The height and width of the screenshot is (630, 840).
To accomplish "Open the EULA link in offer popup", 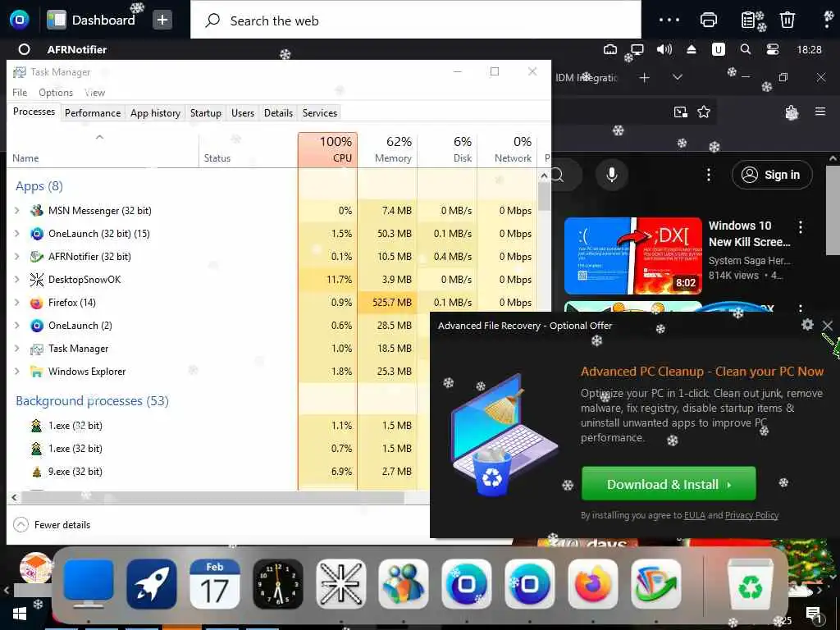I will pyautogui.click(x=694, y=515).
